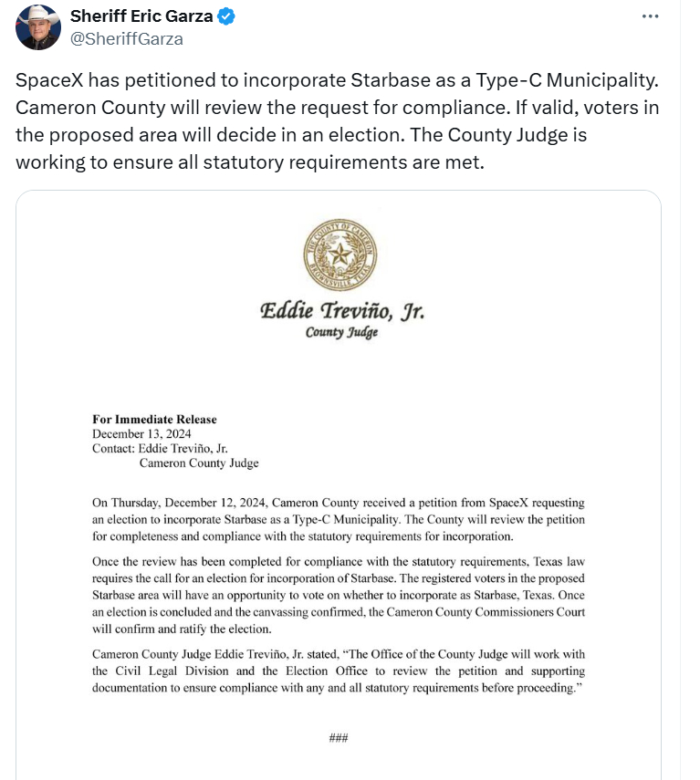
Task: Click the blue verified badge
Action: [x=225, y=16]
